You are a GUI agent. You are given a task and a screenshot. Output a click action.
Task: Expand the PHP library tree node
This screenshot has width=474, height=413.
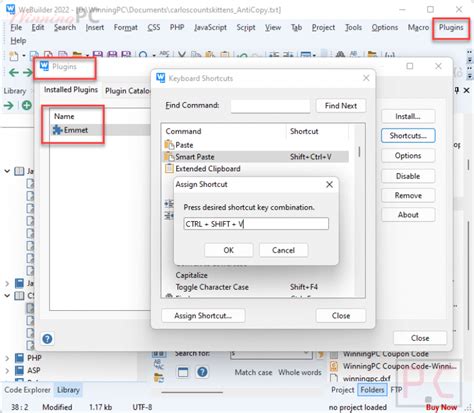7,358
